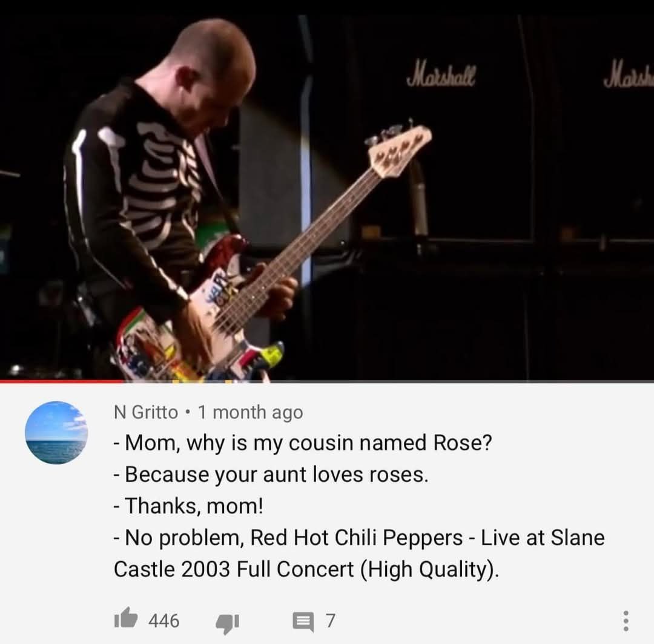Click the bass guitar headstock in video
This screenshot has width=654, height=644.
[x=400, y=151]
